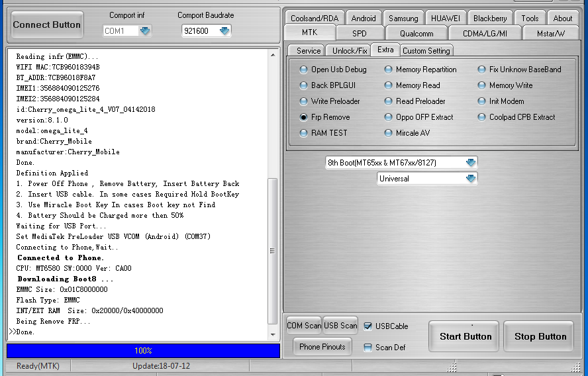Click the Downloading Boot8 ... log line
588x376 pixels.
tap(66, 279)
